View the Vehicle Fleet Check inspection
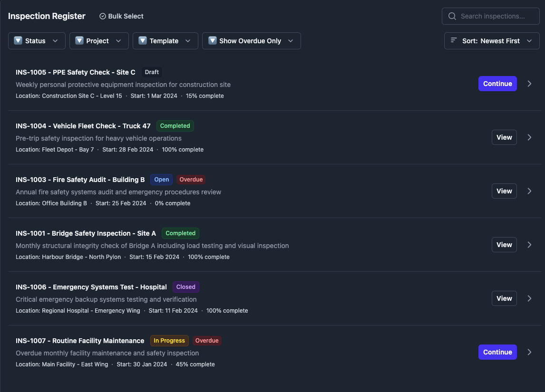 (x=504, y=137)
